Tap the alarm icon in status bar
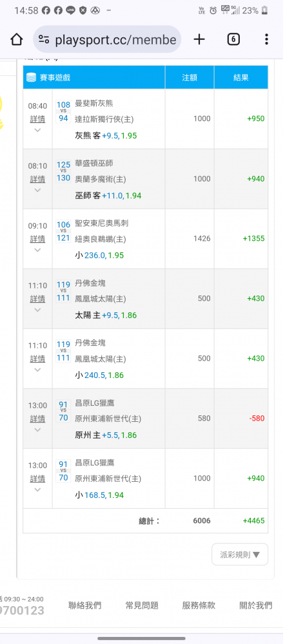This screenshot has height=644, width=283. [x=213, y=11]
